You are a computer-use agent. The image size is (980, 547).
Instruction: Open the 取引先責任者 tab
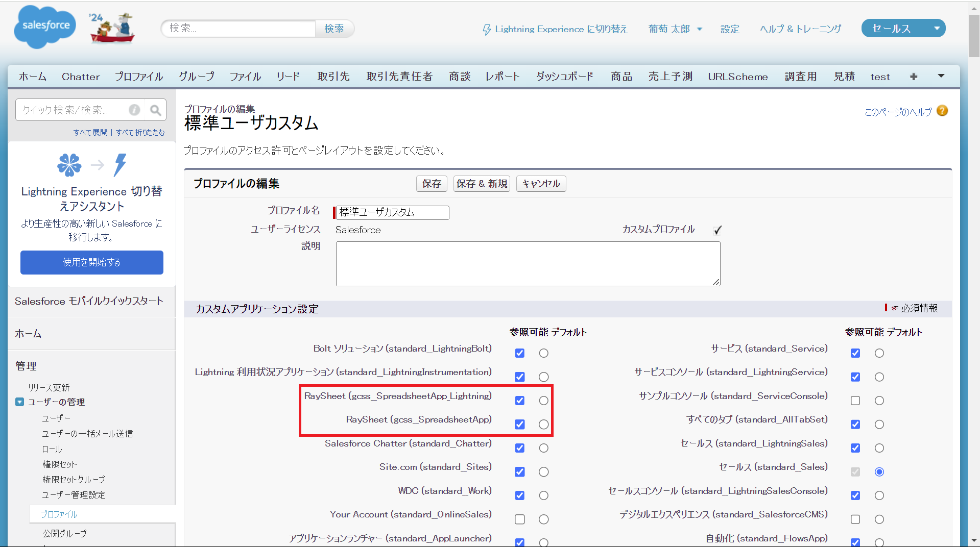(x=399, y=77)
